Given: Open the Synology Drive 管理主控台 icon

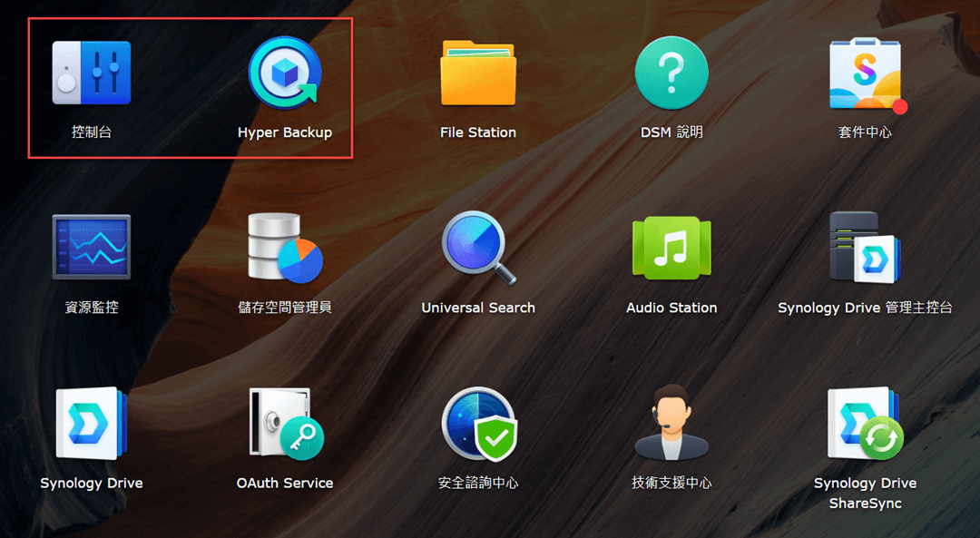Looking at the screenshot, I should coord(865,248).
